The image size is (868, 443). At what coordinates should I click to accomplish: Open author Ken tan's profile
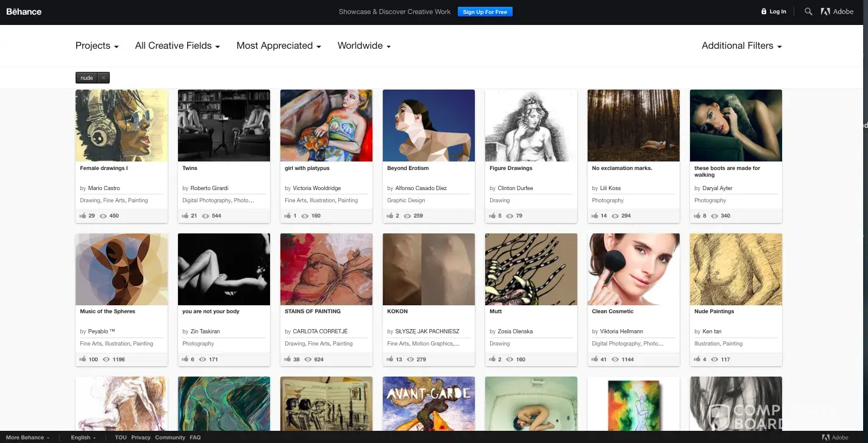click(712, 331)
